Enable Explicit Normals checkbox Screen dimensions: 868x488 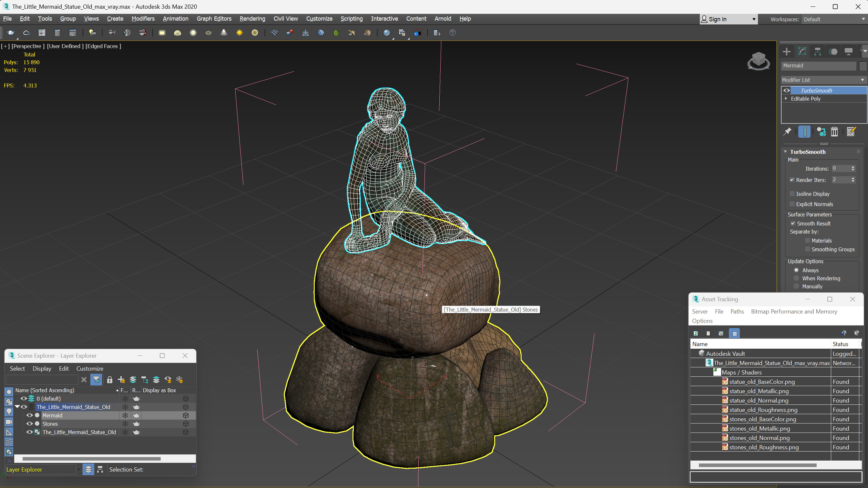(792, 204)
